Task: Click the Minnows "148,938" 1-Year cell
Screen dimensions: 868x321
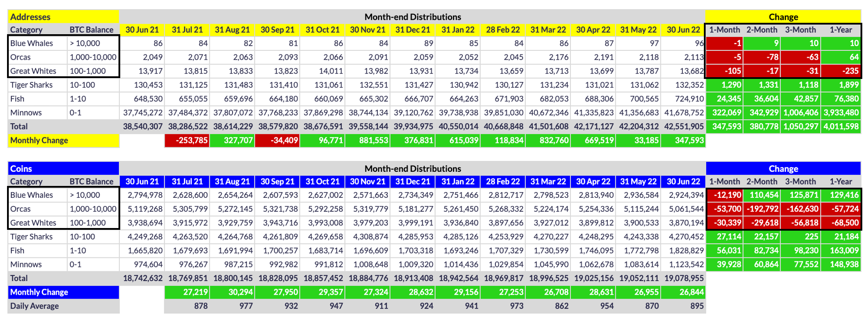Action: (x=841, y=264)
